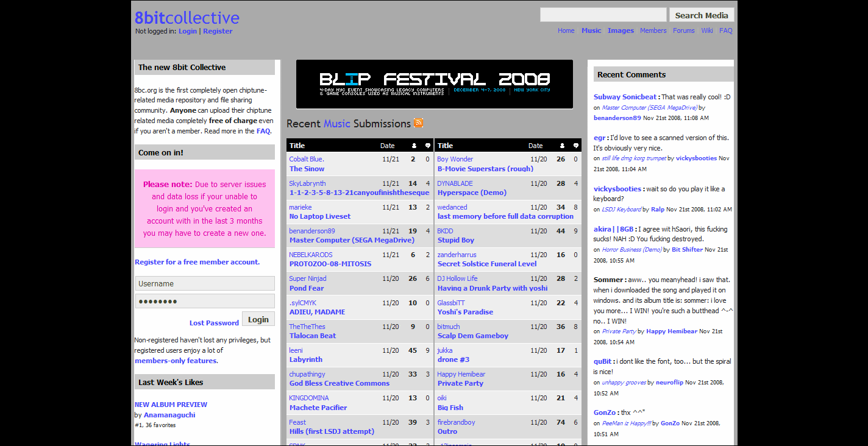Screen dimensions: 868x446
Task: Visit neuroflip's profile in comments
Action: click(x=669, y=383)
